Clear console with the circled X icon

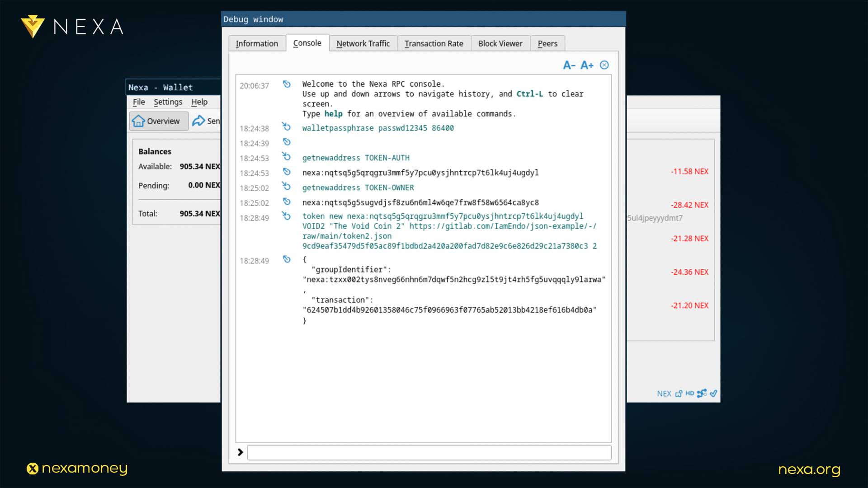(604, 65)
